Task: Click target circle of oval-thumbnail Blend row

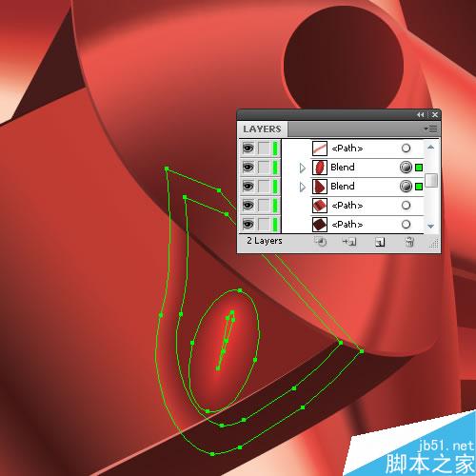Action: 406,168
